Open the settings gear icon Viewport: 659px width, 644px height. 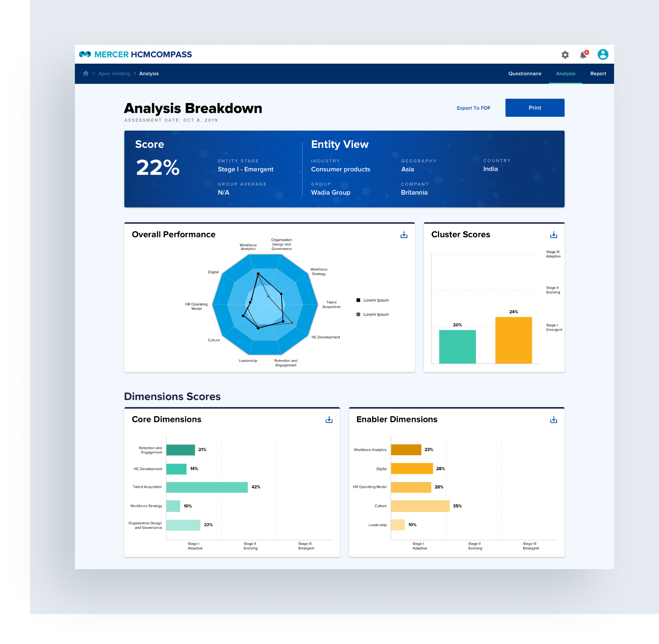click(x=565, y=55)
